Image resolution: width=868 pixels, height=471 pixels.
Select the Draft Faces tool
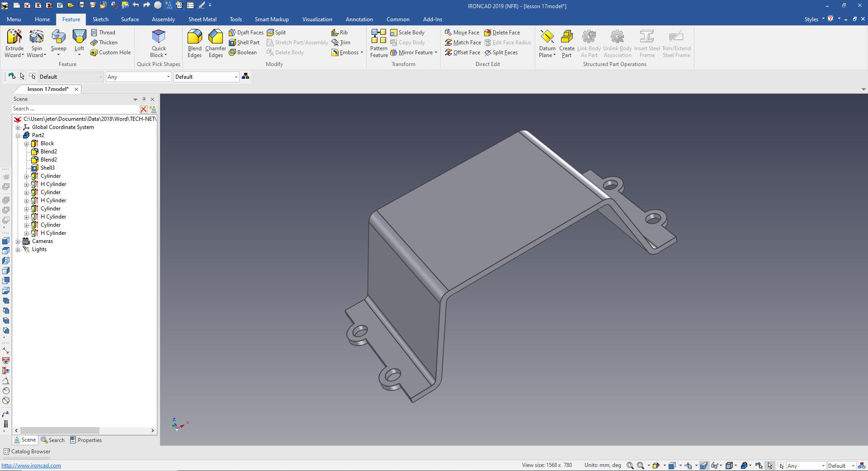[246, 33]
